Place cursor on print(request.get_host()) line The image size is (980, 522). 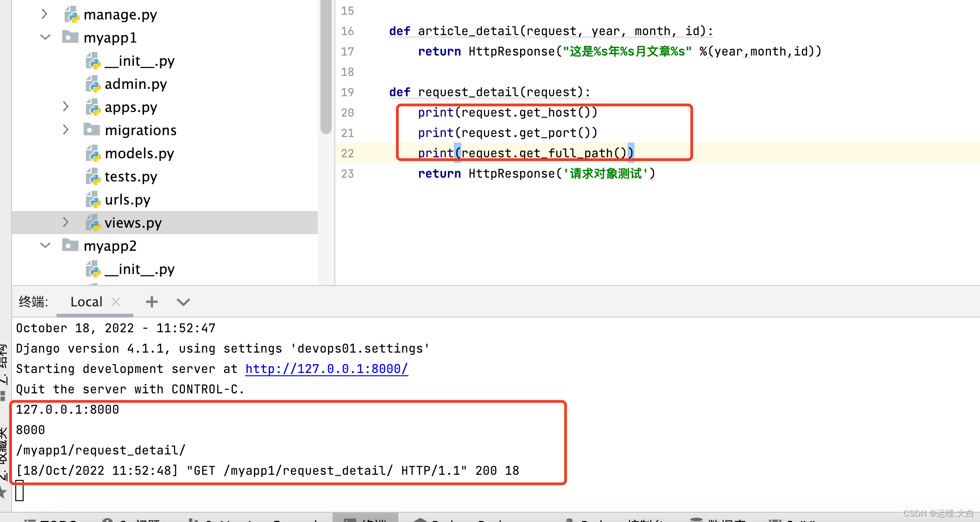click(508, 112)
